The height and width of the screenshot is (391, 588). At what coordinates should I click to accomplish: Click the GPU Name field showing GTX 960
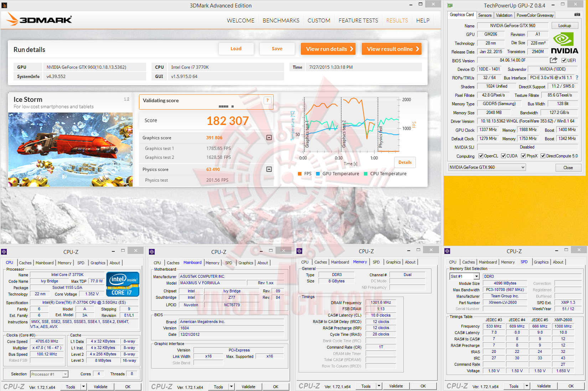[512, 26]
